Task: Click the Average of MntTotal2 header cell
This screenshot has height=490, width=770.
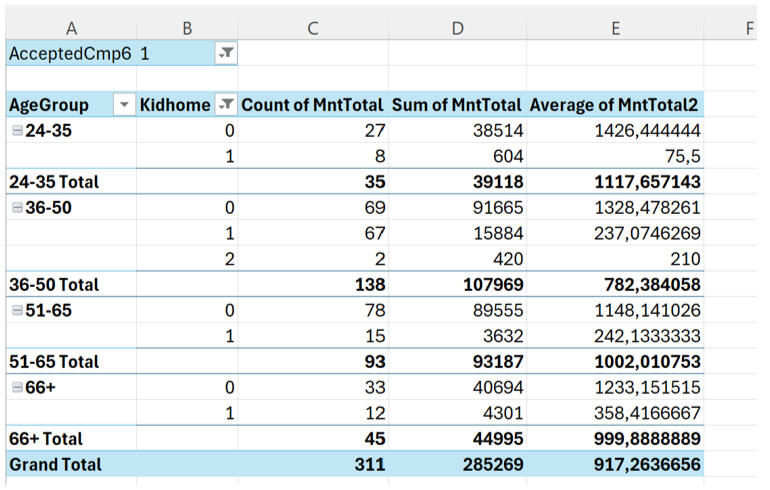Action: [614, 105]
